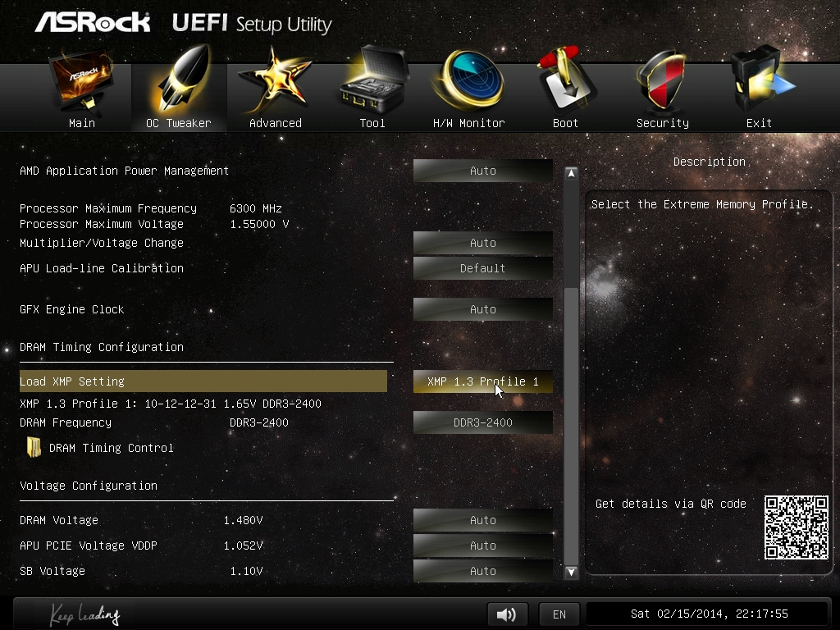Open the DDR3-2400 DRAM Frequency dropdown
The height and width of the screenshot is (630, 840).
pyautogui.click(x=482, y=422)
